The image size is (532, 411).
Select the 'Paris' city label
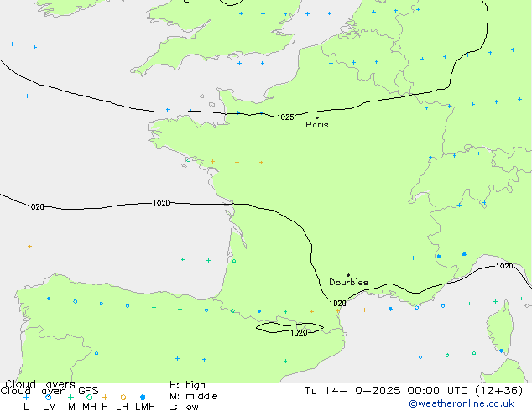[317, 125]
